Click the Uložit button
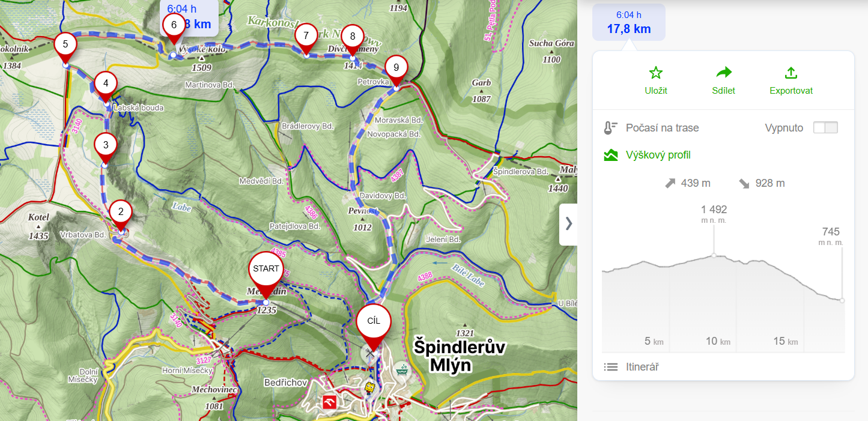The image size is (868, 421). tap(656, 80)
